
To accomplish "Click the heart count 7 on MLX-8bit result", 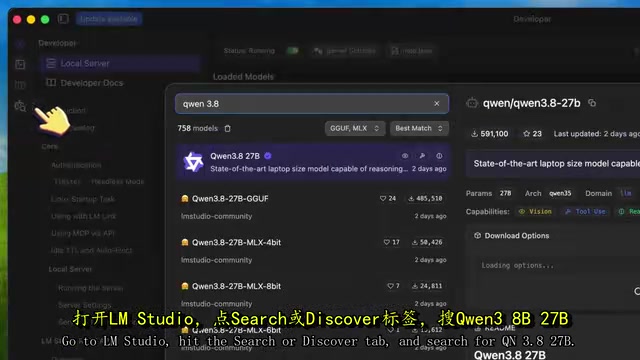I will click(x=393, y=286).
